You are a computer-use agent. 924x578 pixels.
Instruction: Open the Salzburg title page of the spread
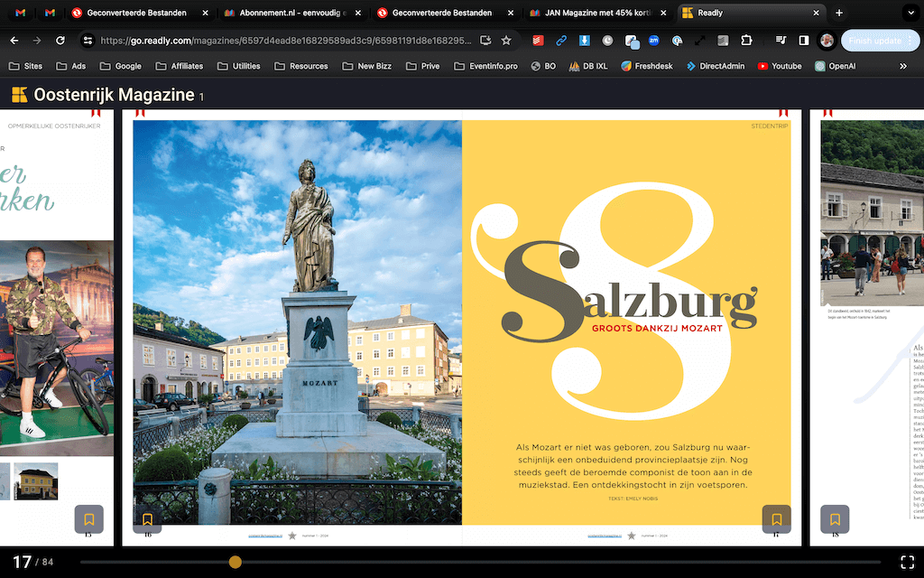coord(626,322)
